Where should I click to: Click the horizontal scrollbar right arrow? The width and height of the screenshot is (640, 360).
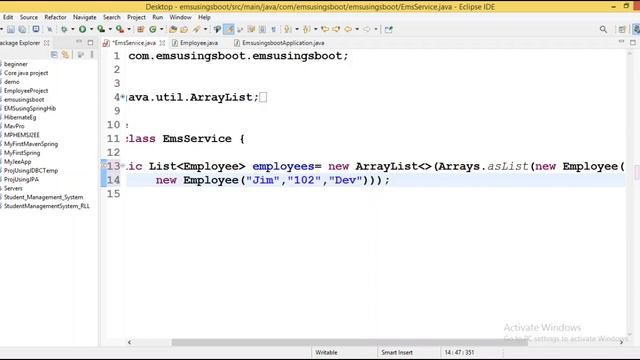click(621, 342)
